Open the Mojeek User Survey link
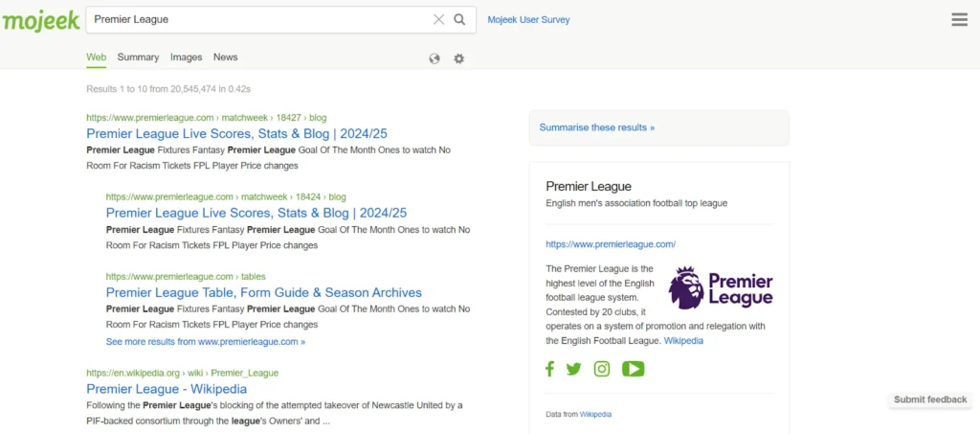Screen dimensions: 980x434 point(528,19)
